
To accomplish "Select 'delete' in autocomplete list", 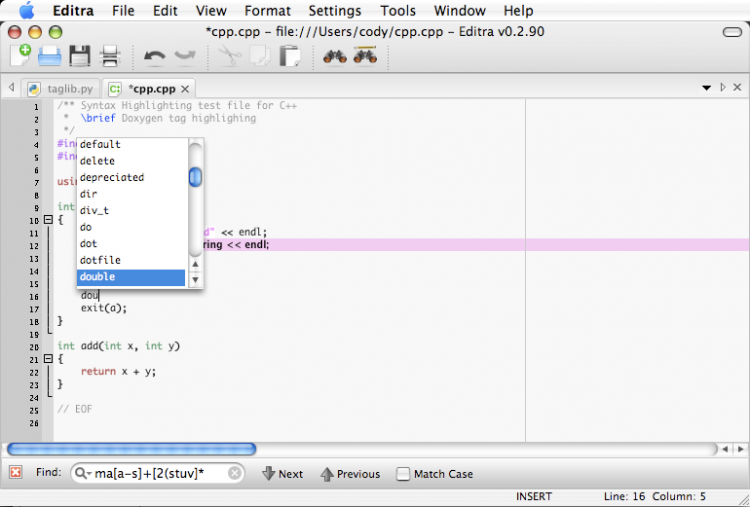I will (x=131, y=161).
